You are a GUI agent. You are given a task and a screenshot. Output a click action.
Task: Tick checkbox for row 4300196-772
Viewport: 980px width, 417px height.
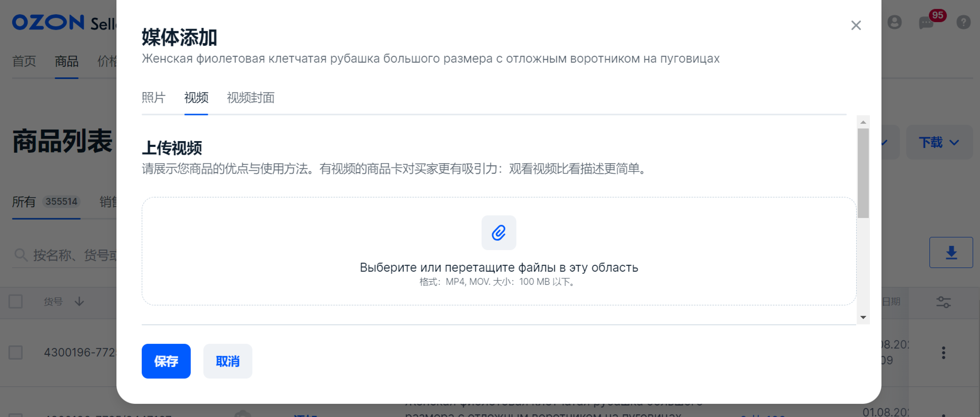(16, 352)
